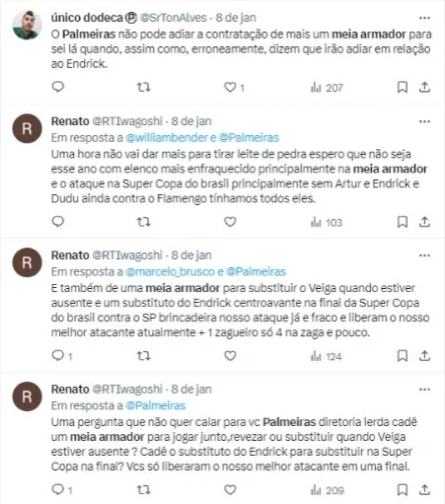Image resolution: width=445 pixels, height=504 pixels.
Task: Share the tweet with 207 views
Action: click(424, 88)
